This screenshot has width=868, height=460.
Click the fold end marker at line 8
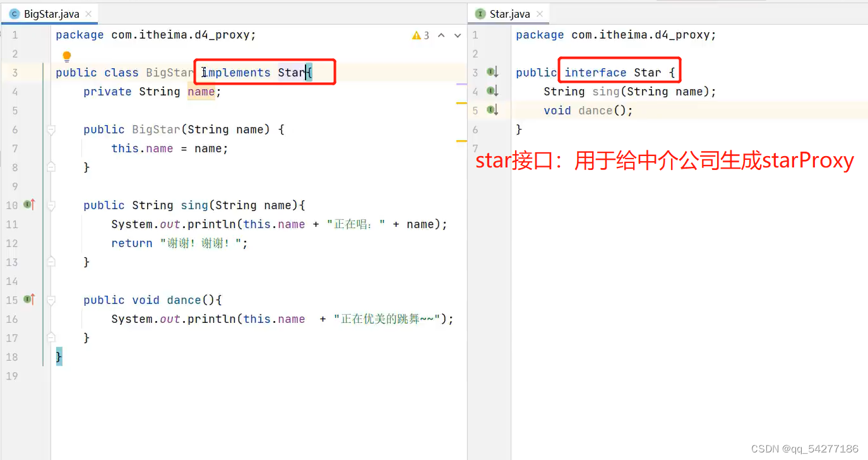click(x=51, y=167)
